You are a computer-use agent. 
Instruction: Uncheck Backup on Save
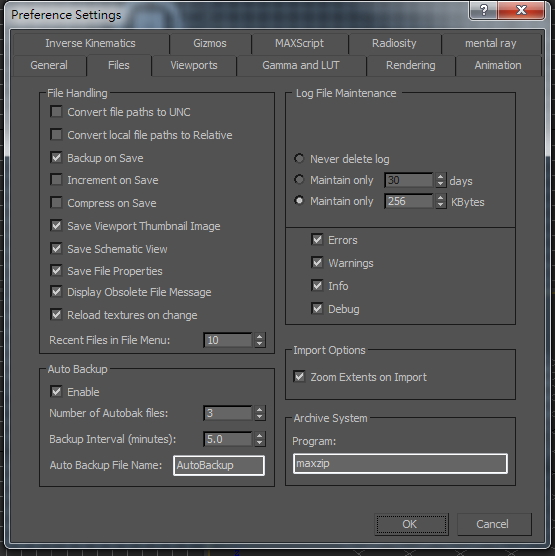pyautogui.click(x=56, y=157)
